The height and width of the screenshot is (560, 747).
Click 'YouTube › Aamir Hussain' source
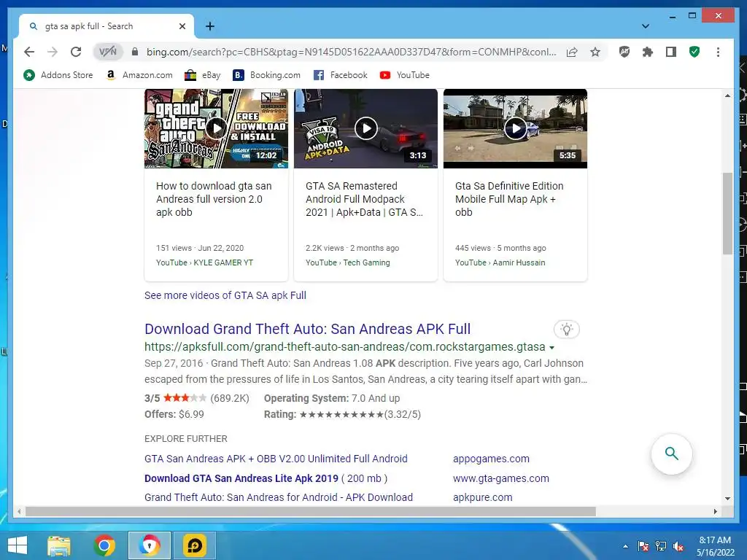coord(500,262)
